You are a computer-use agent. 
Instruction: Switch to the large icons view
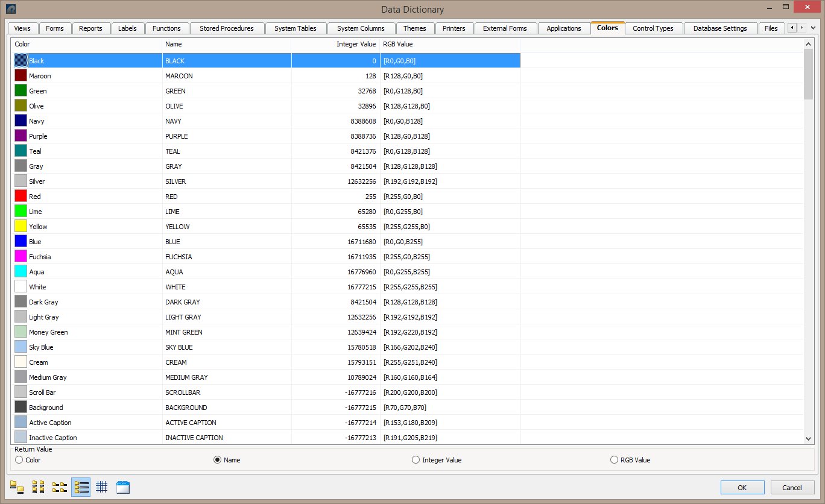pos(17,487)
